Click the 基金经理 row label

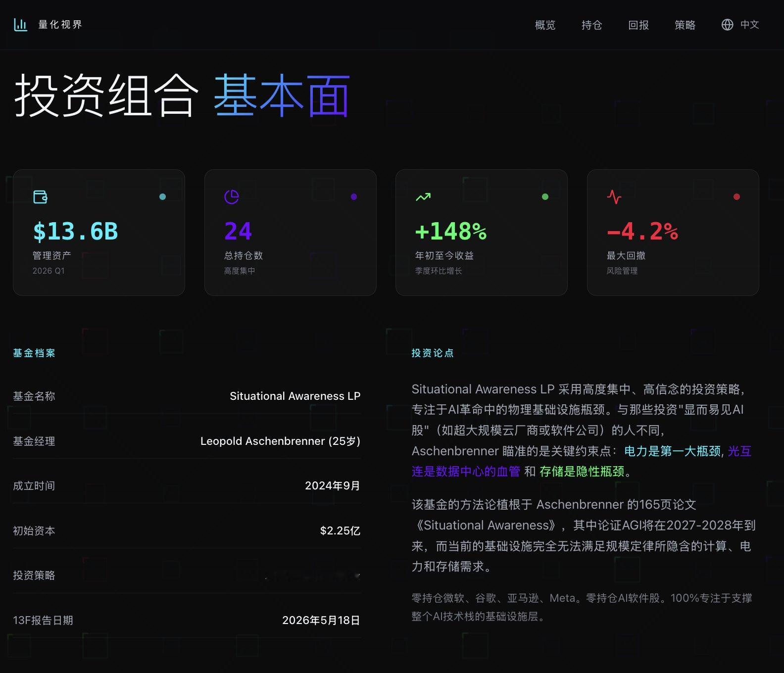(34, 441)
